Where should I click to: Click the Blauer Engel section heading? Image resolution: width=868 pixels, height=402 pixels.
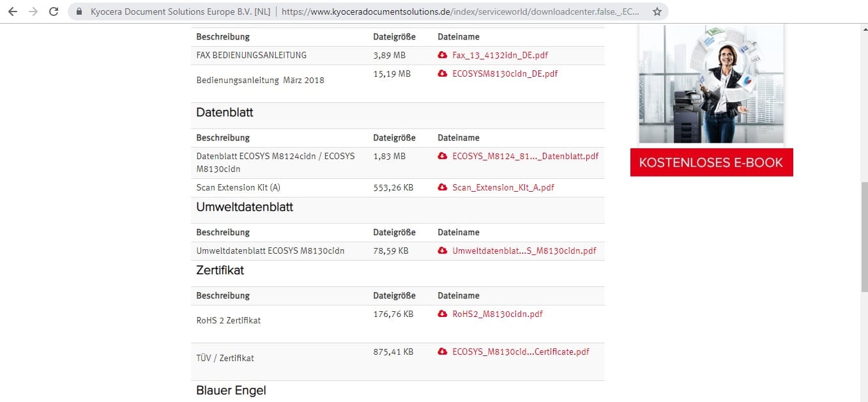pos(231,390)
